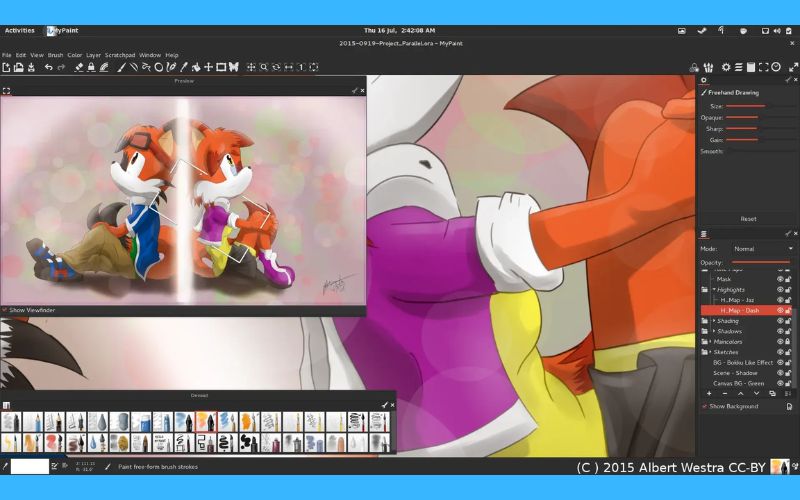Click the Redo arrow icon

pos(61,67)
